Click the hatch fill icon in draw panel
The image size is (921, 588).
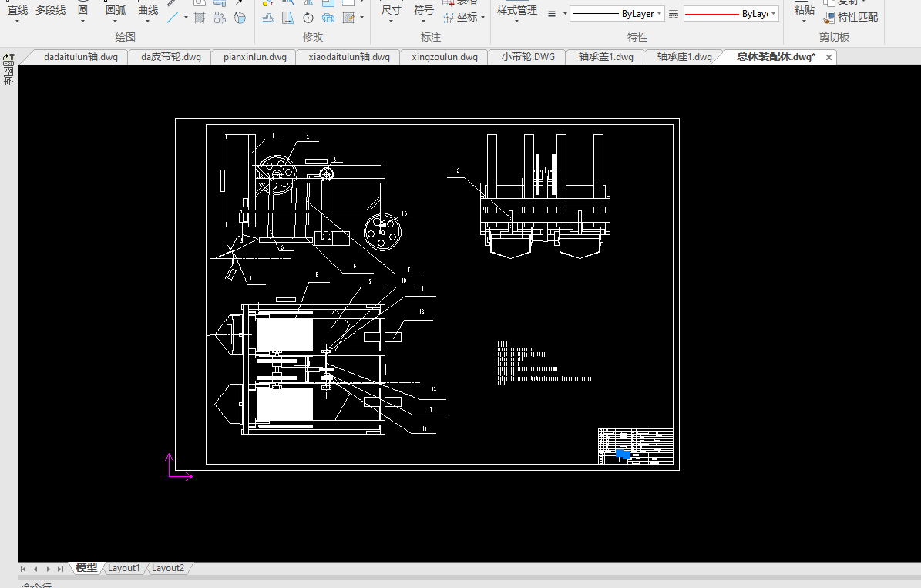200,18
